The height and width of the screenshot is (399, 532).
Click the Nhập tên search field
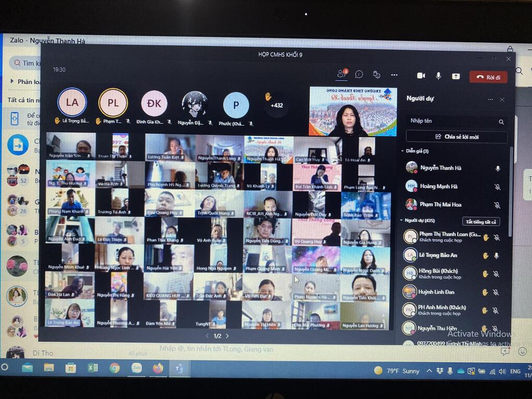click(x=451, y=122)
